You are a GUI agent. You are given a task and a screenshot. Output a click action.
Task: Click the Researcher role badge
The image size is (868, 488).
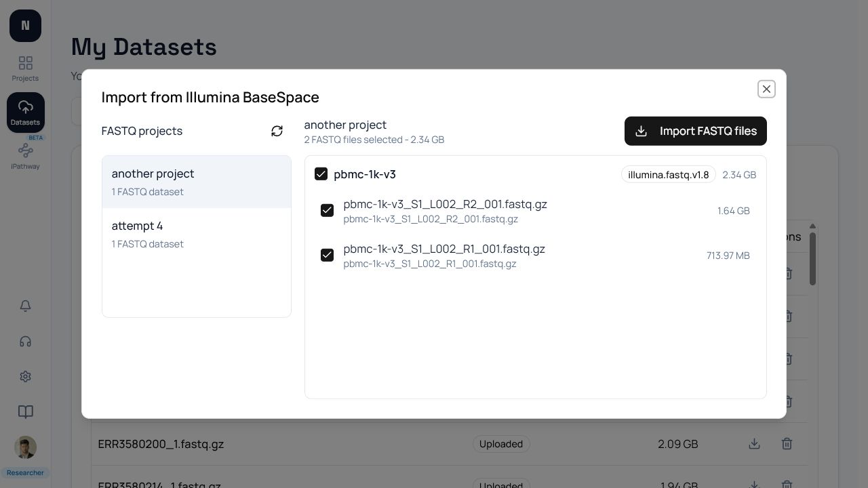click(x=25, y=473)
